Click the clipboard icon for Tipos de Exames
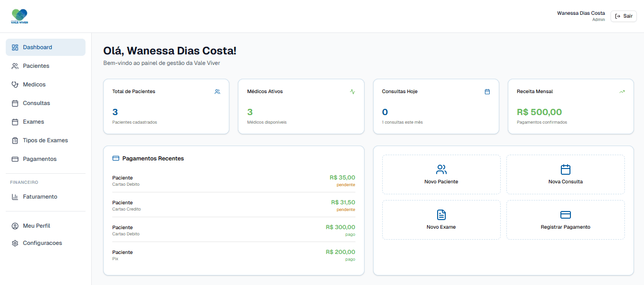644x285 pixels. point(15,140)
